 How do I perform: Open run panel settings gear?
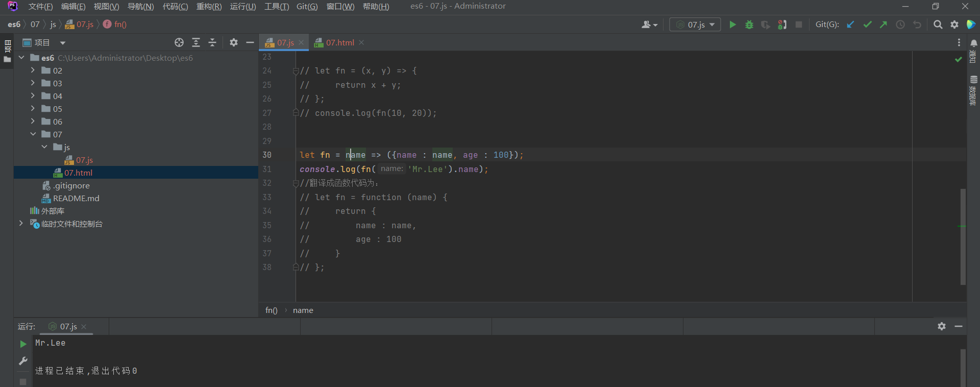[x=942, y=326]
